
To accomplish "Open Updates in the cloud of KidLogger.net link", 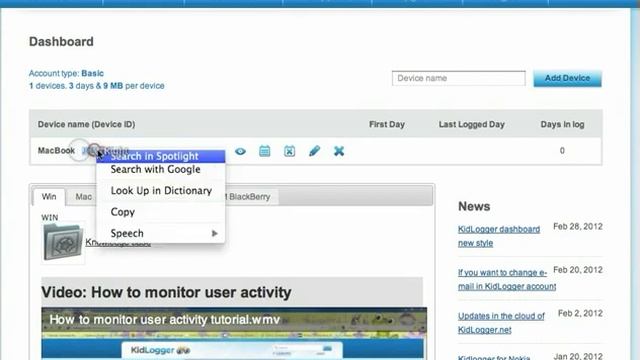I will point(501,323).
